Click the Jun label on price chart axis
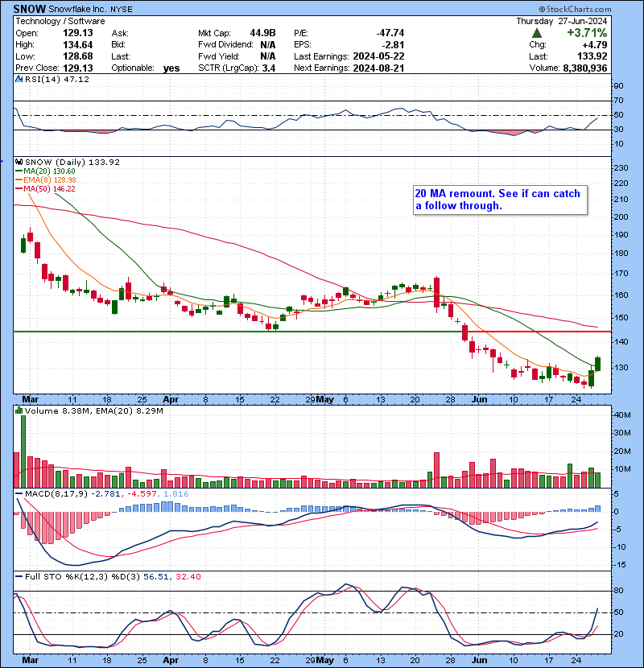 (480, 400)
